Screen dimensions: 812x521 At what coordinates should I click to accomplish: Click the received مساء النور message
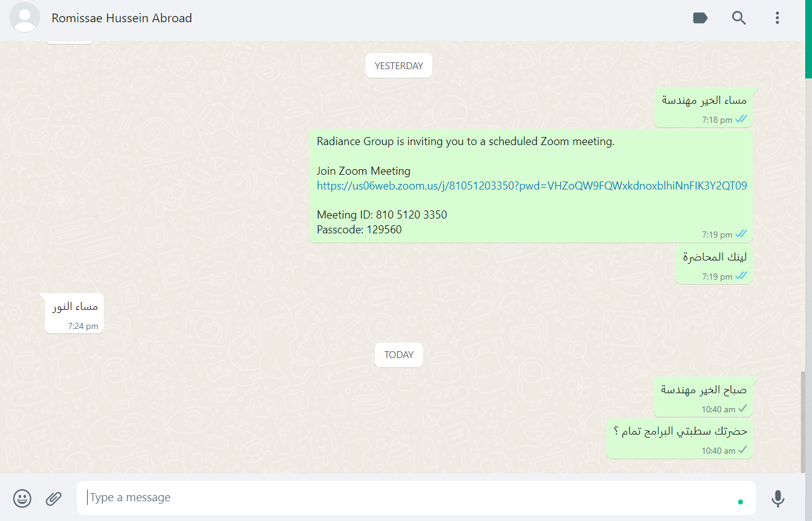coord(74,314)
